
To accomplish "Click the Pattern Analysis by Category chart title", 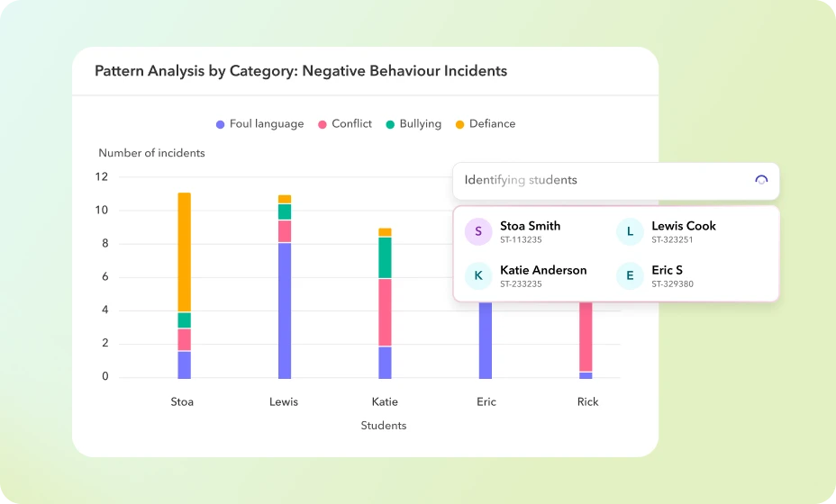I will pyautogui.click(x=301, y=71).
